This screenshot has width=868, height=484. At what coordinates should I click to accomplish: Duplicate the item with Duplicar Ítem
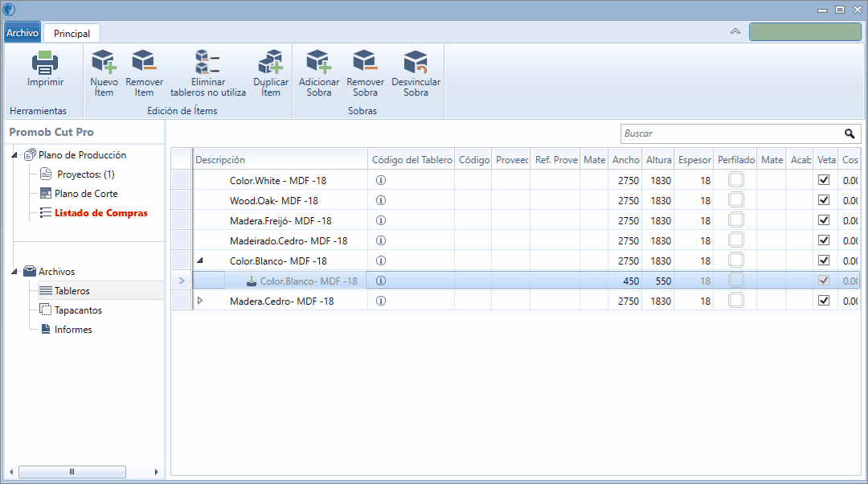pyautogui.click(x=271, y=62)
